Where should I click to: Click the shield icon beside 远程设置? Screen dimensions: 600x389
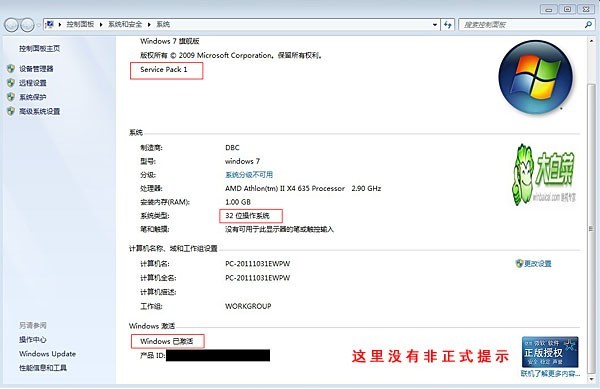[11, 83]
